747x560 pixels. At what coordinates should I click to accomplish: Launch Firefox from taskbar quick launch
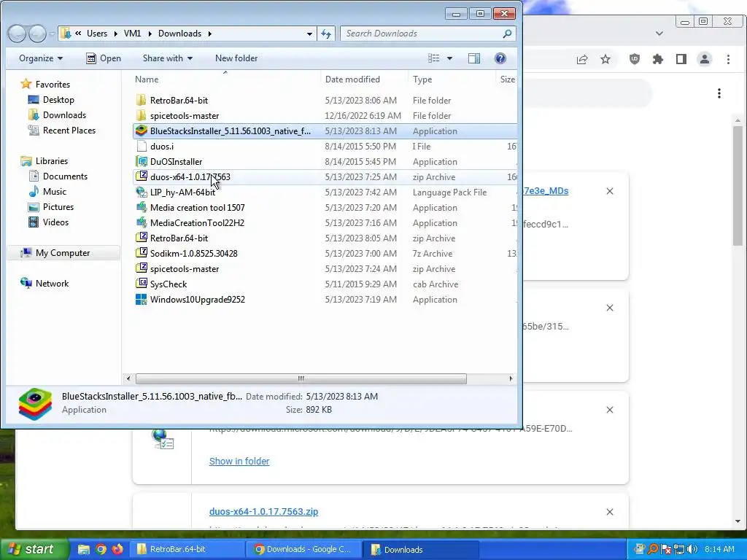click(x=117, y=549)
